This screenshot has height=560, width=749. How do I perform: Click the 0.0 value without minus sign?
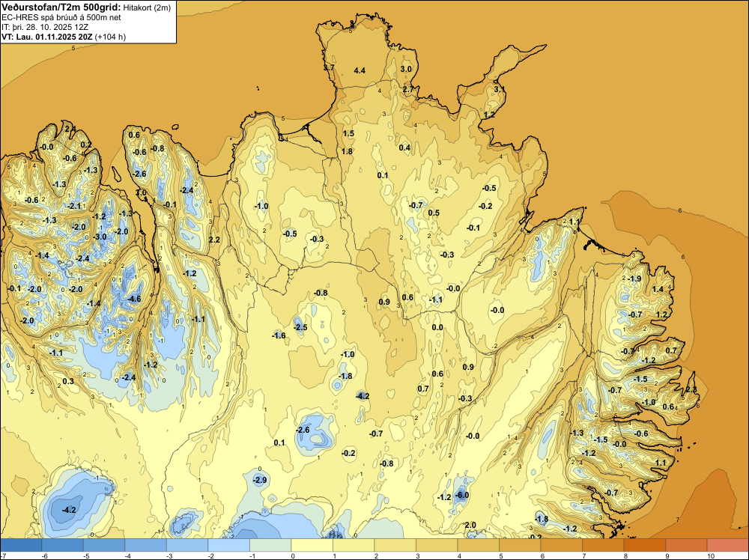(x=437, y=327)
